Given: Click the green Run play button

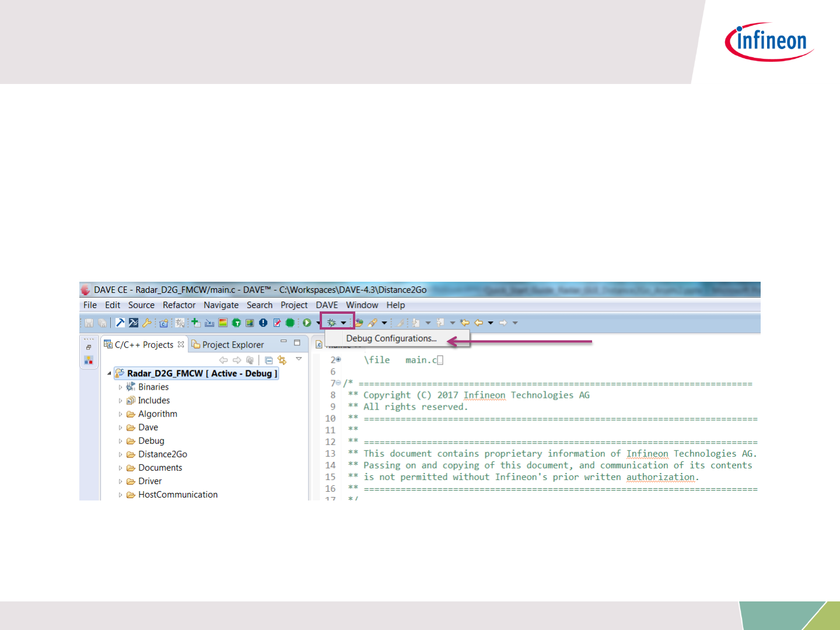Looking at the screenshot, I should tap(307, 323).
